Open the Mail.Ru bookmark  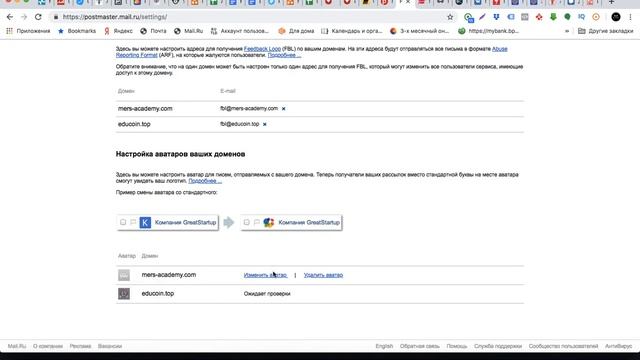(x=189, y=31)
